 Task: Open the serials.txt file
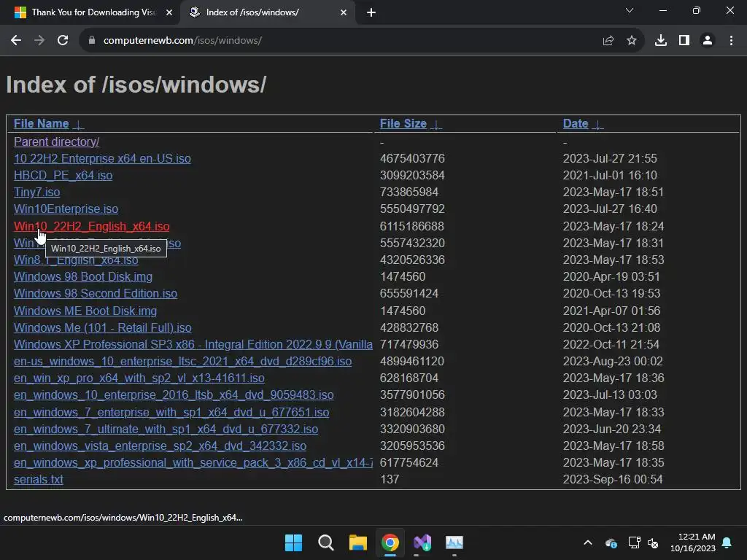pos(38,480)
